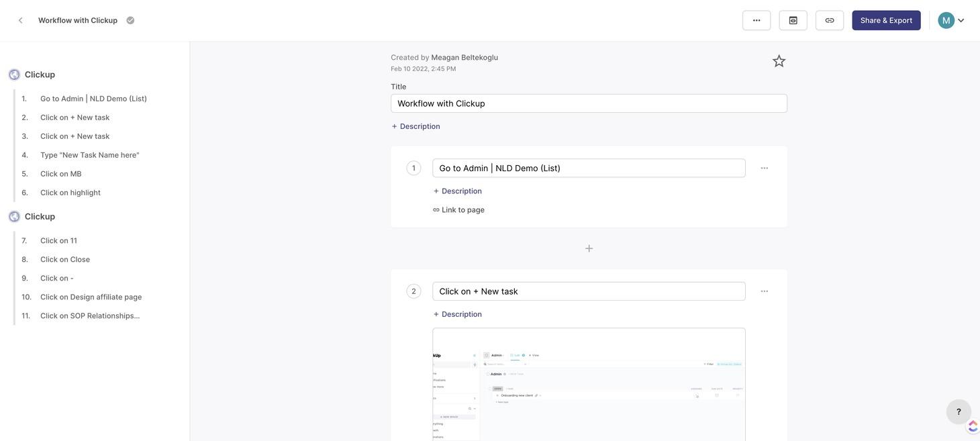Open the user avatar dropdown
Image resolution: width=980 pixels, height=441 pixels.
[951, 20]
